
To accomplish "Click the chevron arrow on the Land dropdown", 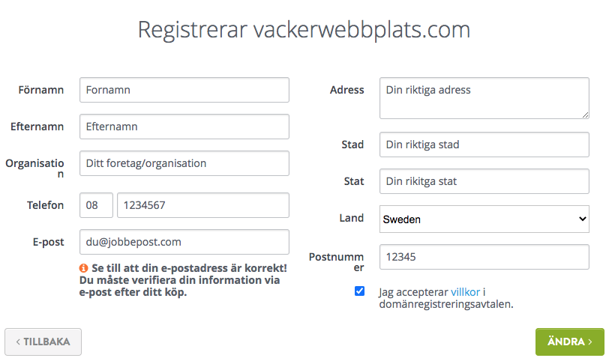I will click(x=582, y=219).
